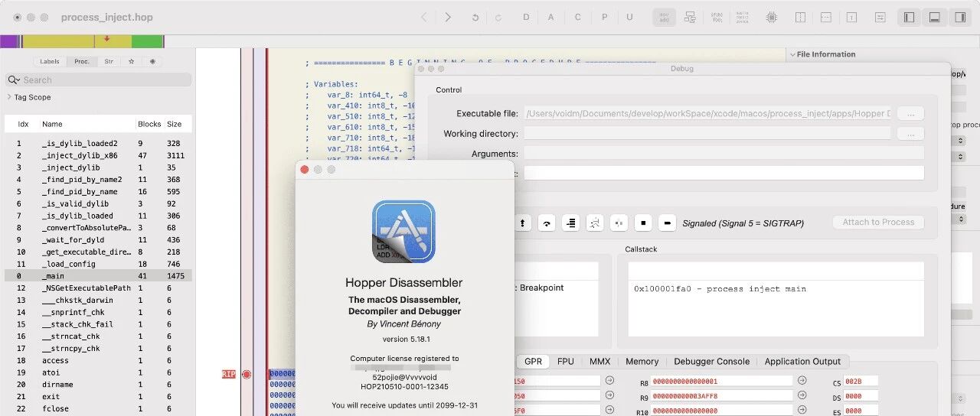Click the indented lines debug button
Image resolution: width=980 pixels, height=416 pixels.
point(570,223)
